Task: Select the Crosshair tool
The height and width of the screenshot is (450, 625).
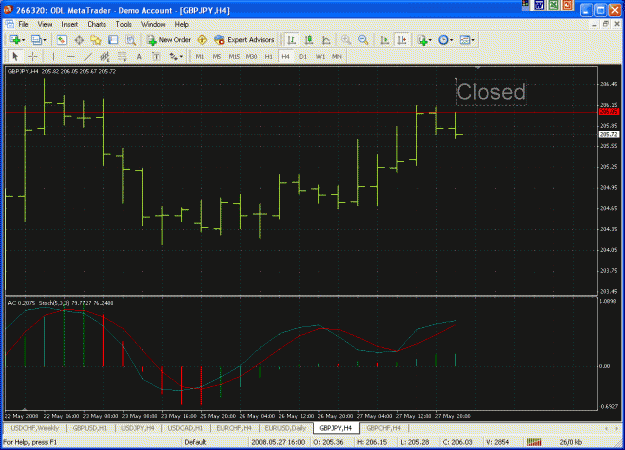Action: [x=33, y=57]
